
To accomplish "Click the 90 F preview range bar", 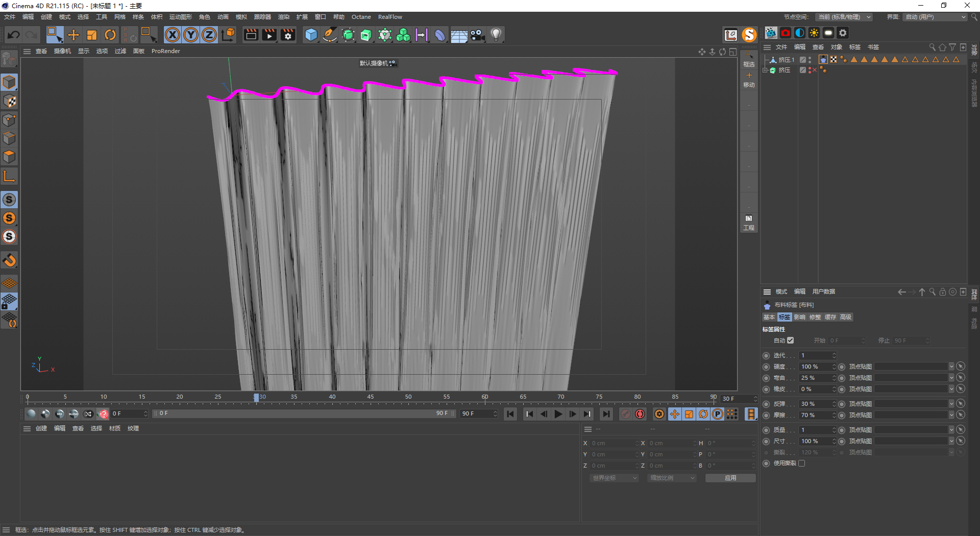I will point(305,413).
